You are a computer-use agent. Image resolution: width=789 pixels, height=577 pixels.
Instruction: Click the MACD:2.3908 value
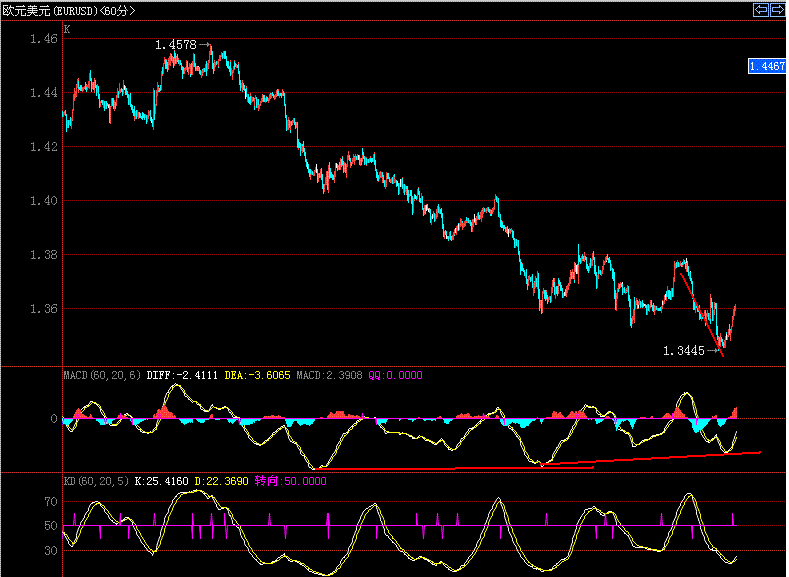pos(329,375)
